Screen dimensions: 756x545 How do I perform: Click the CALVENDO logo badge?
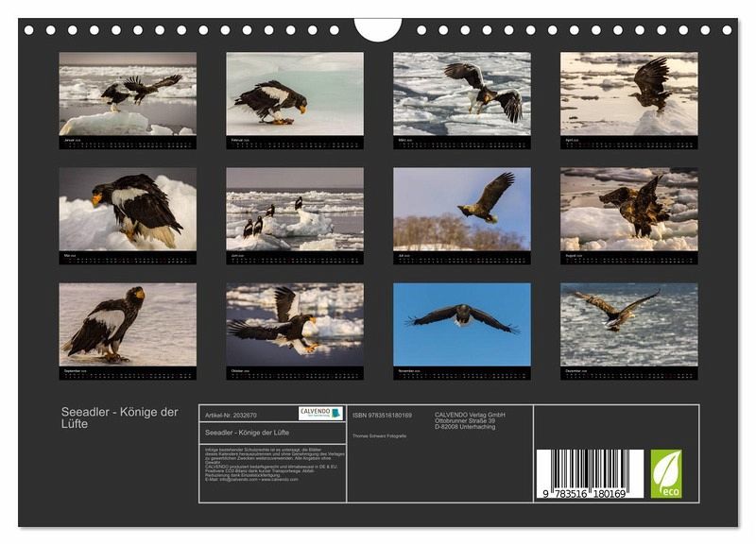click(320, 414)
